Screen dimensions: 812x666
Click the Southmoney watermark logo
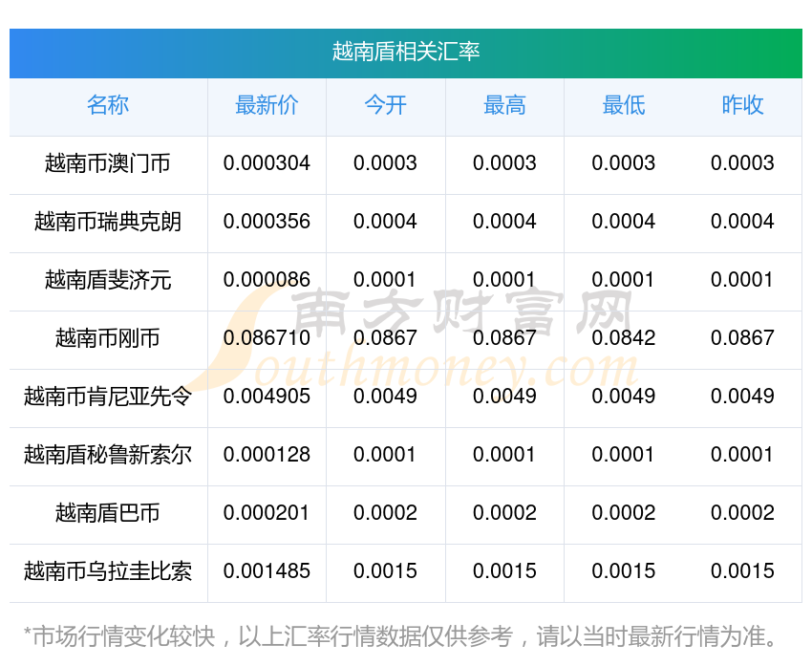click(x=420, y=339)
